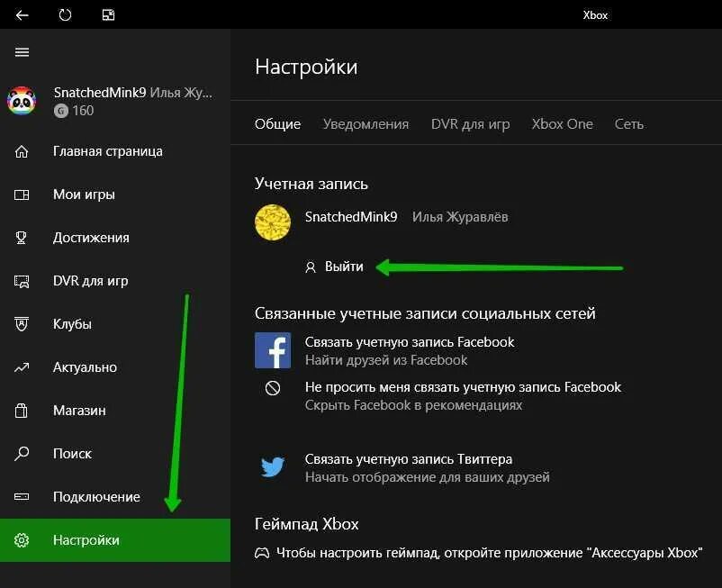This screenshot has width=722, height=588.
Task: Click Связать учетную запись Facebook
Action: tap(410, 342)
